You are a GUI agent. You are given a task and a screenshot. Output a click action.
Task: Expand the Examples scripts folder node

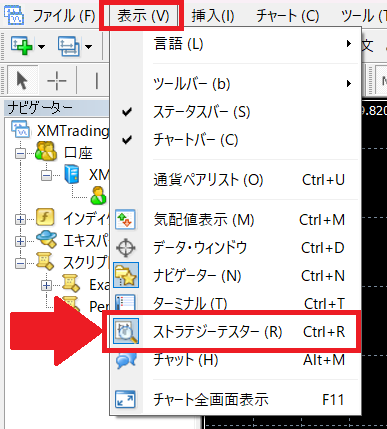pyautogui.click(x=46, y=285)
